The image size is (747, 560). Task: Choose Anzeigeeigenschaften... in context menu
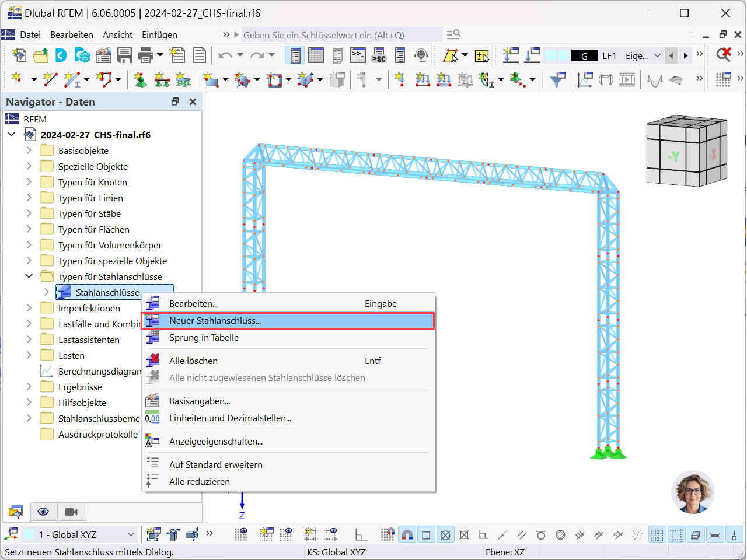click(288, 442)
